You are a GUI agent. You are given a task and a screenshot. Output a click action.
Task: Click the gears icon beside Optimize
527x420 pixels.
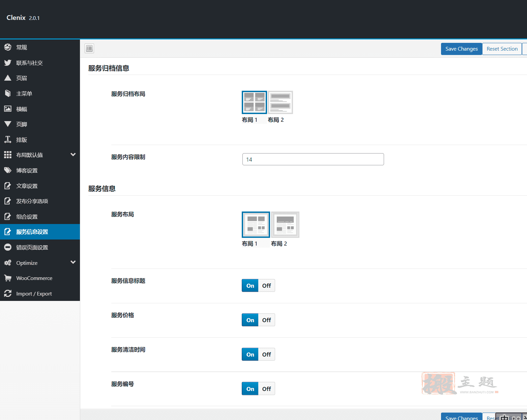[x=8, y=263]
